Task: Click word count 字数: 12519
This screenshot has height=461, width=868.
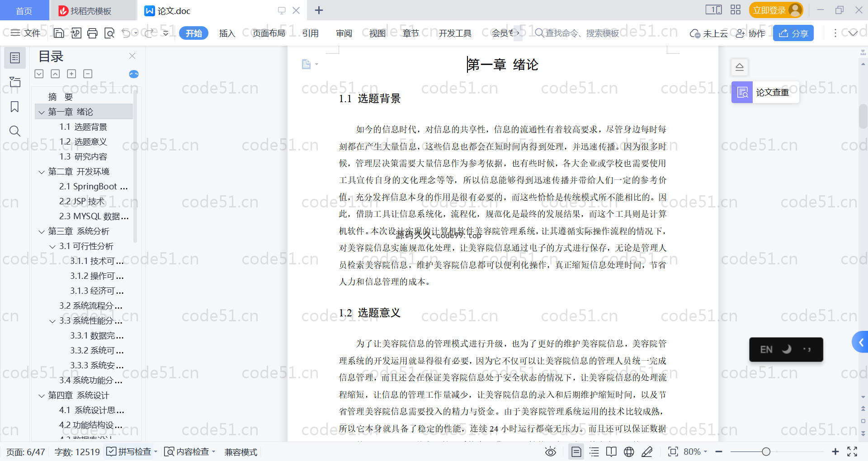Action: pyautogui.click(x=77, y=452)
